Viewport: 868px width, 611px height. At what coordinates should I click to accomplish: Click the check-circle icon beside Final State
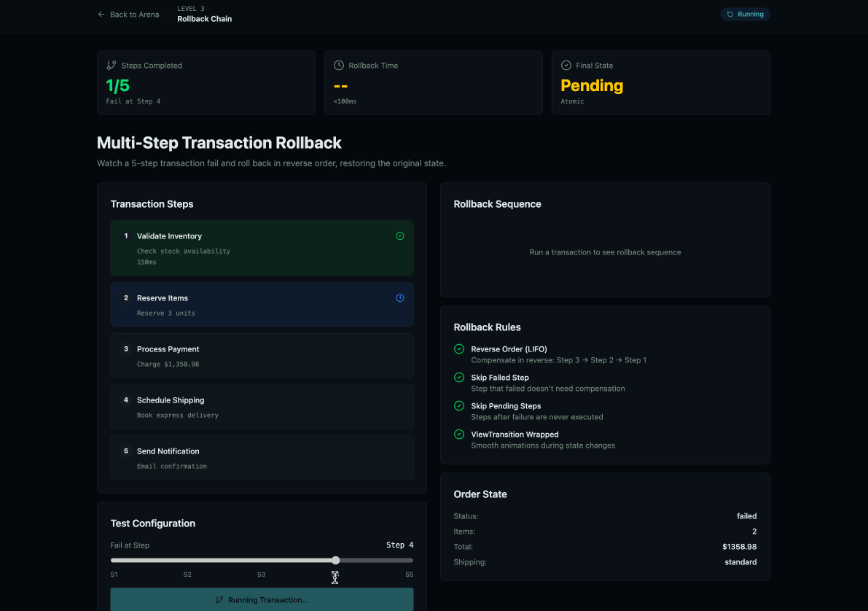(x=566, y=66)
